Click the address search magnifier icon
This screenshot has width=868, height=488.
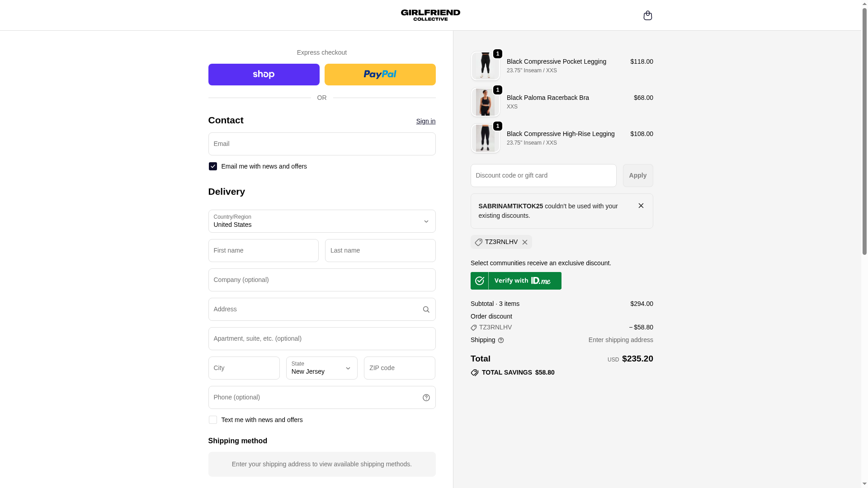pos(426,310)
